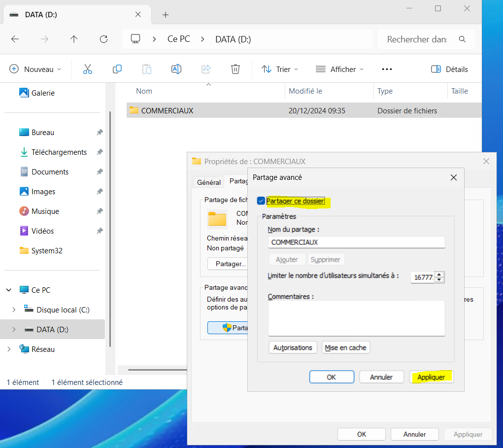Click the Refresh icon
Screen dimensions: 503x448
(x=103, y=39)
